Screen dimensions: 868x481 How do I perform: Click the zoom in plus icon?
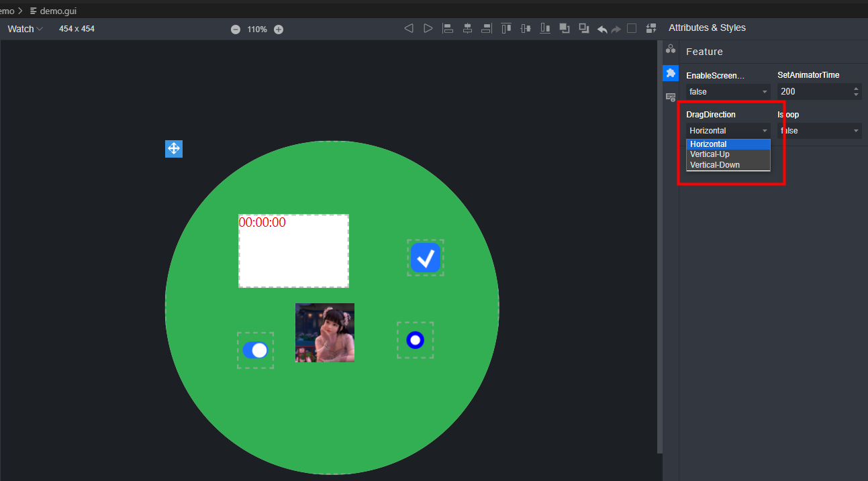[279, 30]
